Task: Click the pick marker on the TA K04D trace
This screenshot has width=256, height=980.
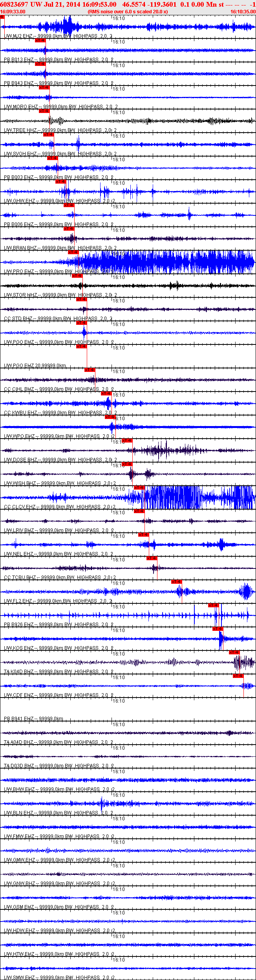Action: tap(234, 652)
